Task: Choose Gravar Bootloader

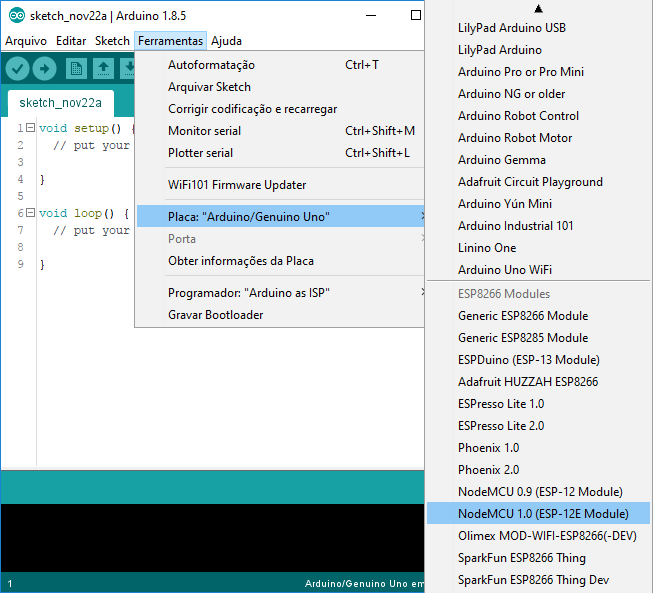Action: pyautogui.click(x=281, y=315)
